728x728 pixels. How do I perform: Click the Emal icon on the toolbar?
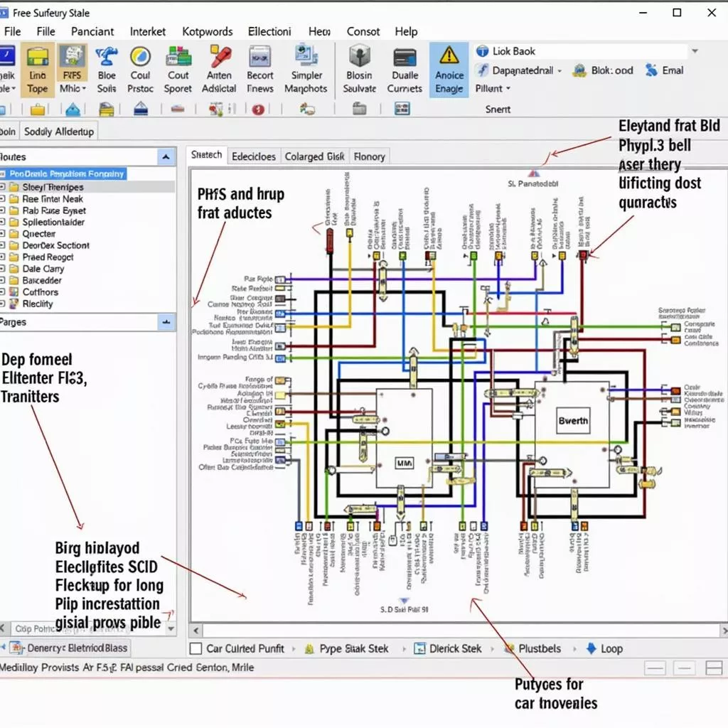(664, 70)
